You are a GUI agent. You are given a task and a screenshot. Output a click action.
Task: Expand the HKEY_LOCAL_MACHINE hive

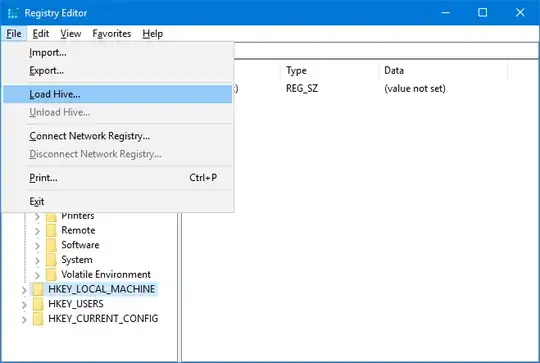click(24, 290)
